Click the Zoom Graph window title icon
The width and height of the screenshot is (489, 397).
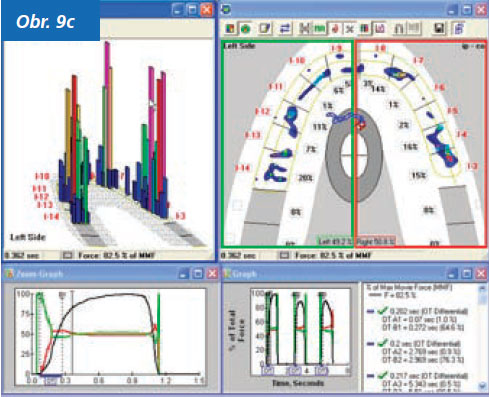[9, 274]
